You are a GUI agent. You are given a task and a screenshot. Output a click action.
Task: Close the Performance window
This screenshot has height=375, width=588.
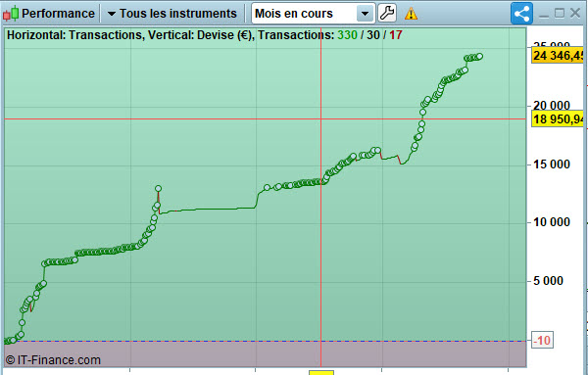(x=575, y=13)
